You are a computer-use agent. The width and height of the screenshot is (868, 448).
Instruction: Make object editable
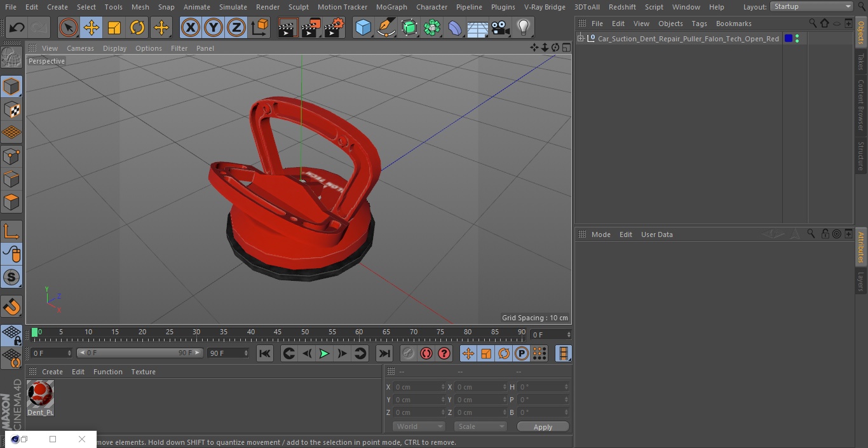(11, 58)
